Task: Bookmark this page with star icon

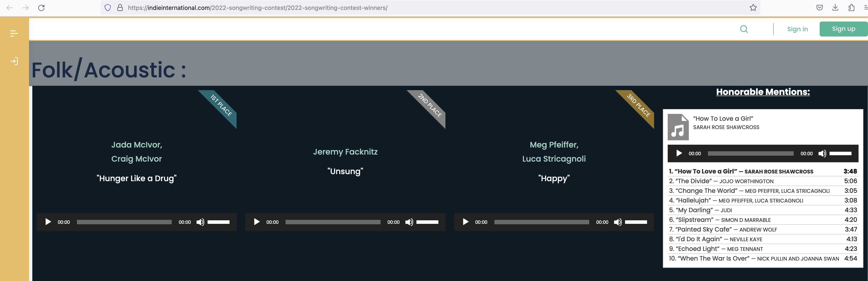Action: pos(753,8)
